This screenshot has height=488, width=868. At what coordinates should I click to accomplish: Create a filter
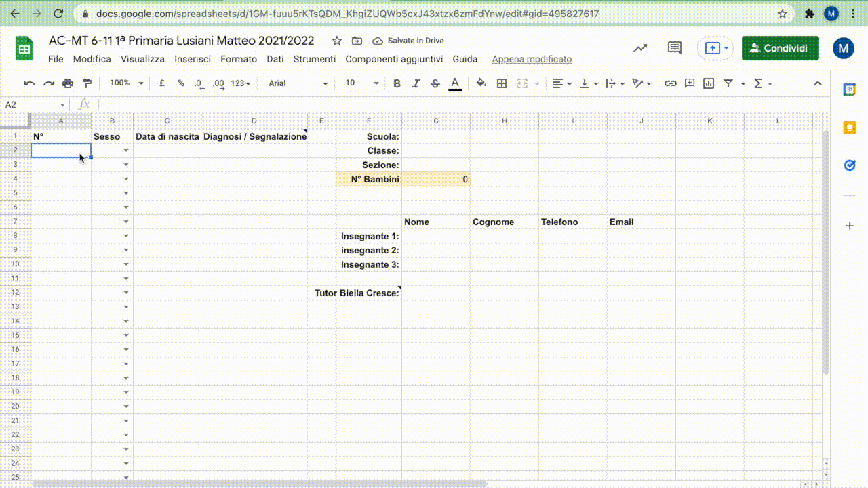[x=728, y=83]
